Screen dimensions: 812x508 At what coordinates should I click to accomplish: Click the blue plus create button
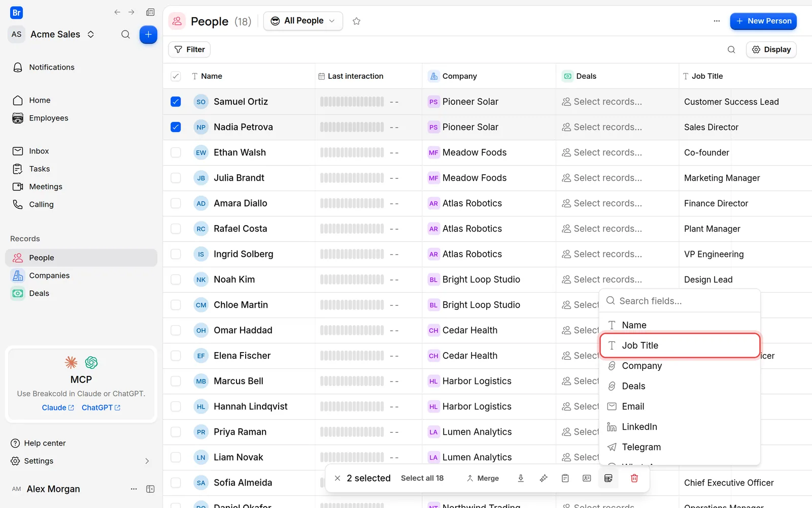point(148,35)
